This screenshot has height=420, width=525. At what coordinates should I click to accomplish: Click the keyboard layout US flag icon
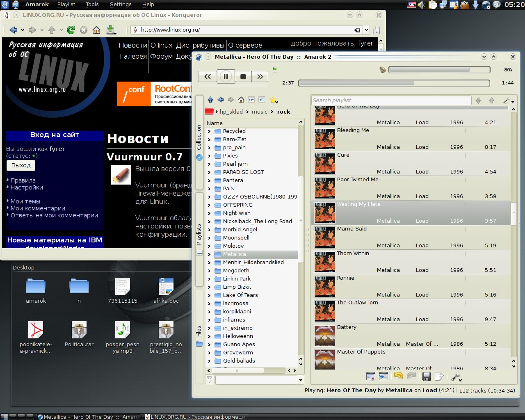411,5
